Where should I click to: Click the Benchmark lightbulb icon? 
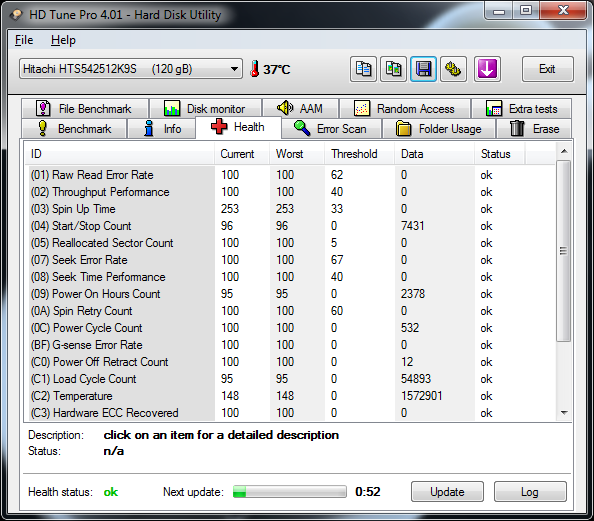[x=43, y=128]
